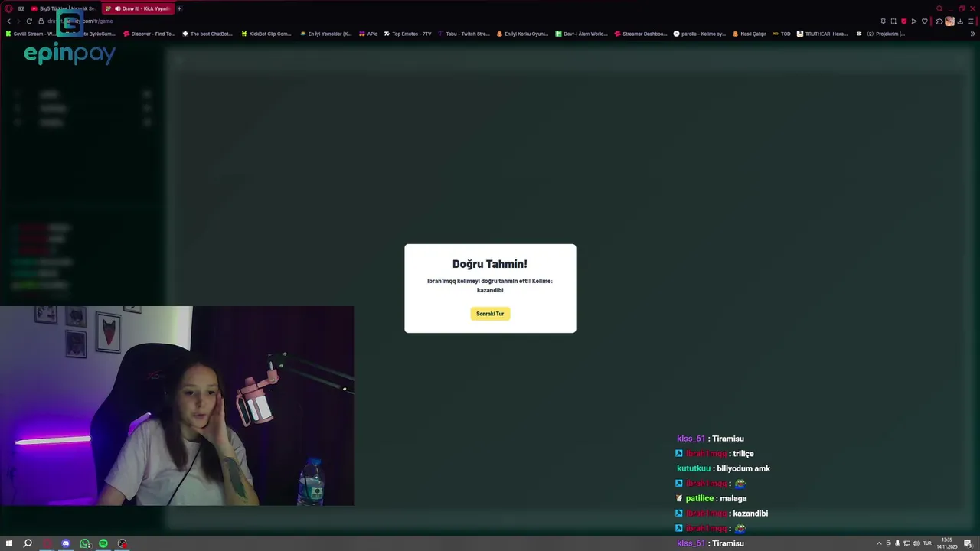
Task: Open a new browser tab
Action: tap(179, 8)
